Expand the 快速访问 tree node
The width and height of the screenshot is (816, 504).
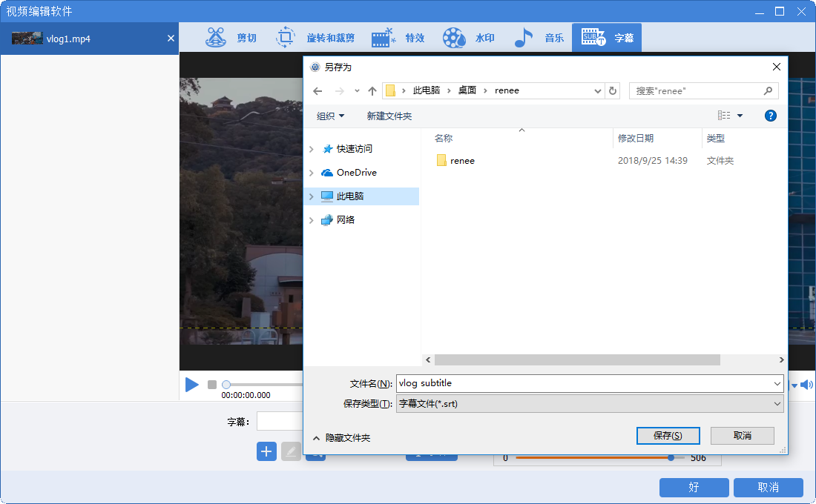click(x=312, y=149)
